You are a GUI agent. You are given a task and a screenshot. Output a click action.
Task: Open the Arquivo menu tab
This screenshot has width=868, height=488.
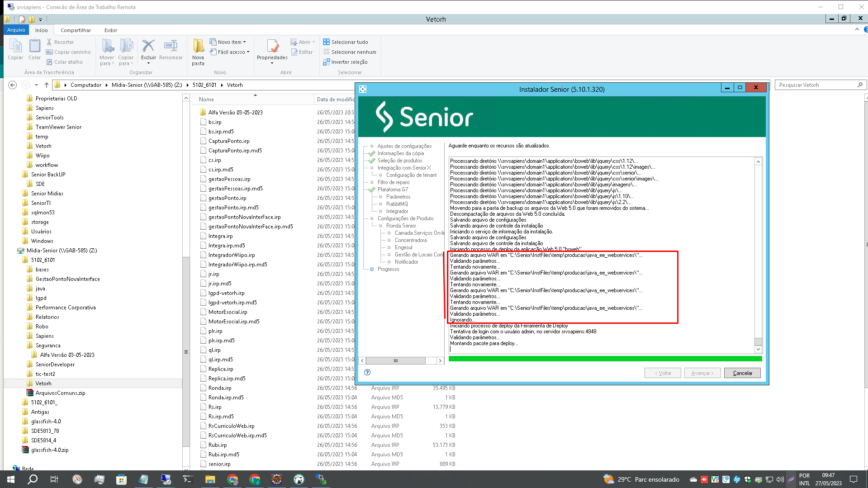tap(16, 30)
